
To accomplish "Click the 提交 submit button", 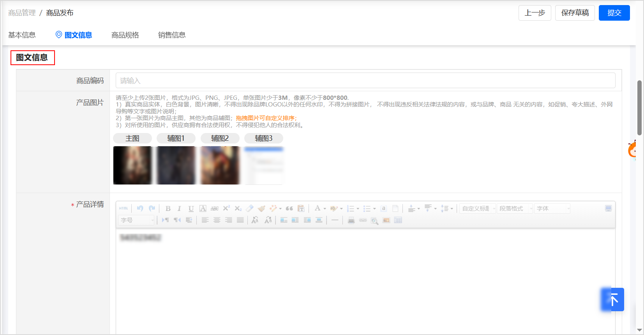I will 614,13.
